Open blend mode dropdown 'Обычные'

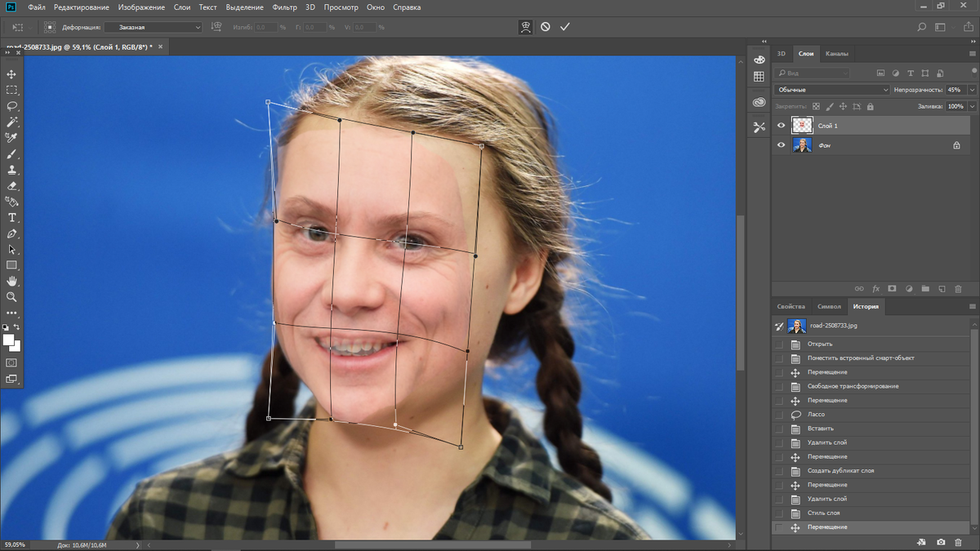pyautogui.click(x=832, y=90)
